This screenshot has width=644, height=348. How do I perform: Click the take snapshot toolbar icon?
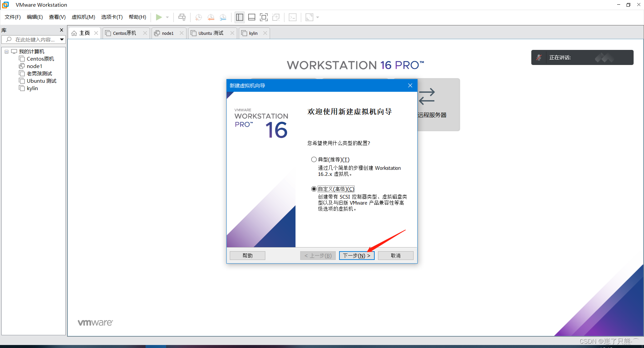pyautogui.click(x=199, y=17)
